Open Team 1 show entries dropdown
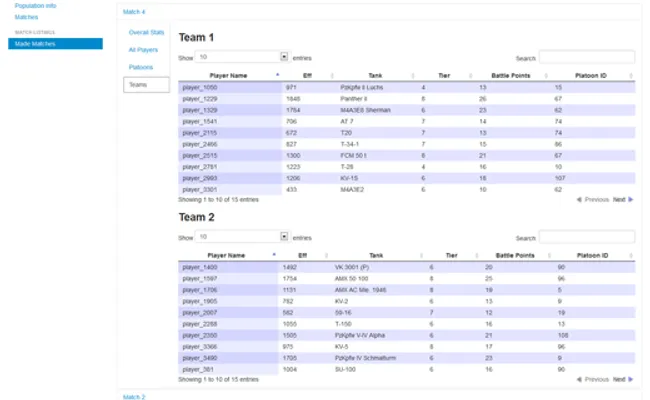This screenshot has width=650, height=400. (x=243, y=58)
